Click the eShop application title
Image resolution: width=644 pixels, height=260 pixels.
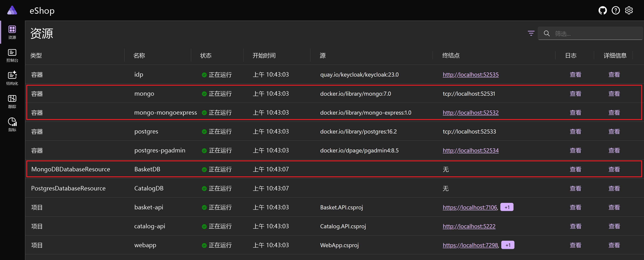tap(42, 11)
